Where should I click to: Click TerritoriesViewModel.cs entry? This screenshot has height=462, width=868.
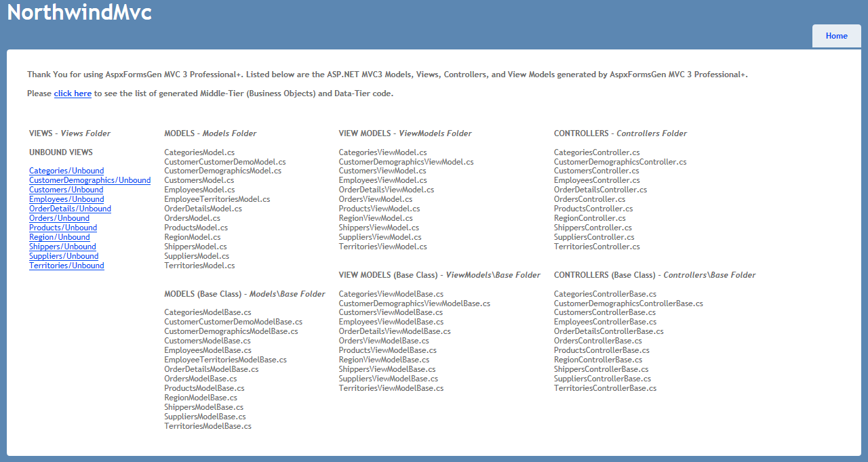point(383,247)
